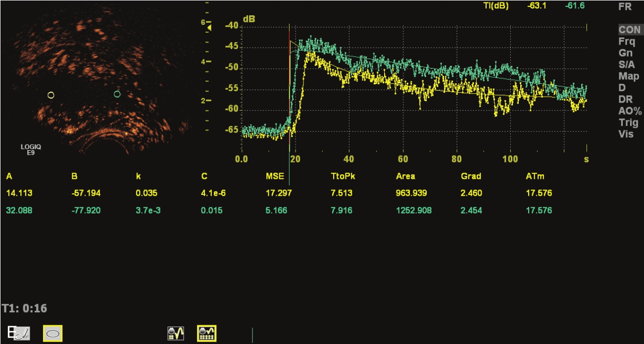Click the yellow Area value 963.939
This screenshot has width=644, height=344.
click(410, 193)
